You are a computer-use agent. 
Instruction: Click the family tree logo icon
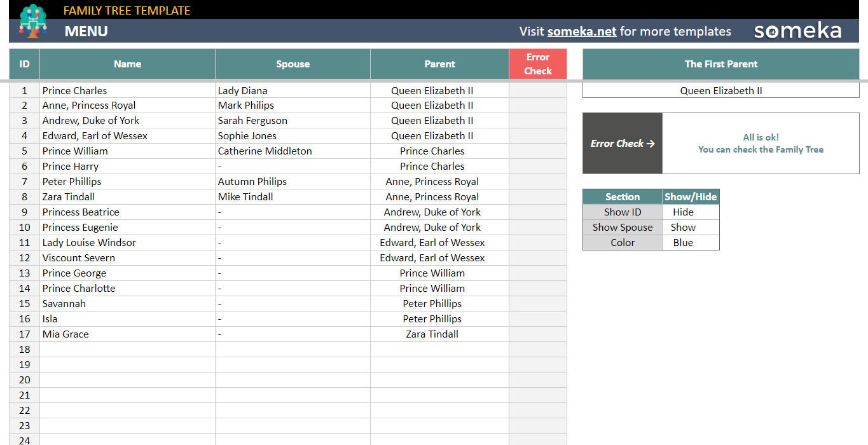pos(33,21)
